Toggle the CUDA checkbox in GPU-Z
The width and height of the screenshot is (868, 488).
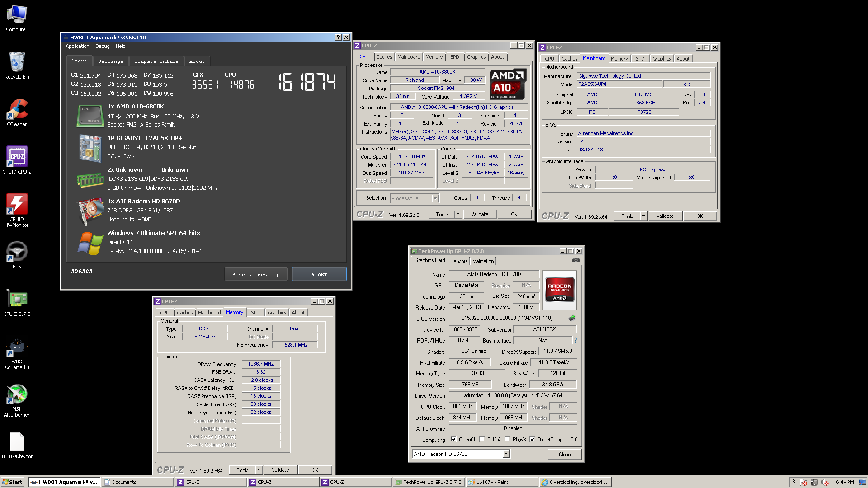(x=482, y=440)
